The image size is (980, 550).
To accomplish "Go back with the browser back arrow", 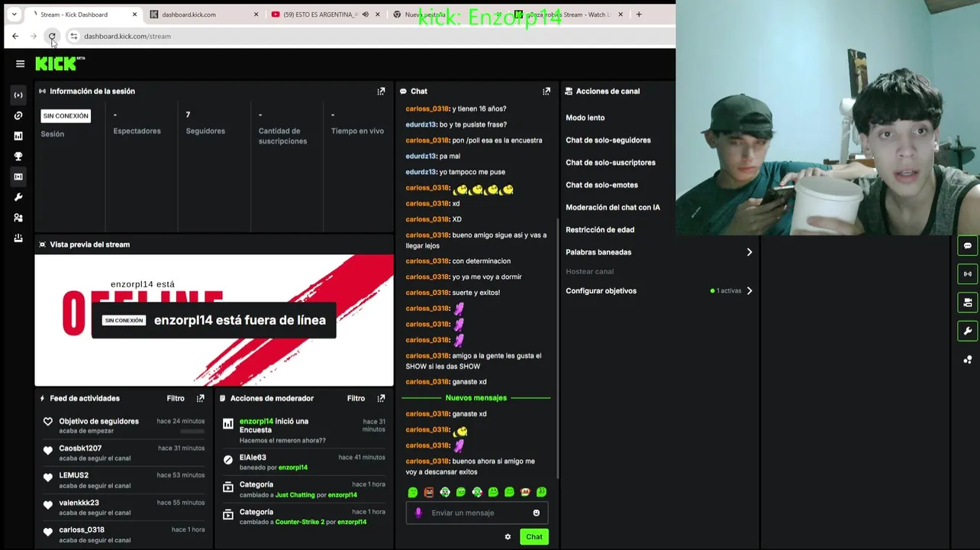I will point(15,36).
